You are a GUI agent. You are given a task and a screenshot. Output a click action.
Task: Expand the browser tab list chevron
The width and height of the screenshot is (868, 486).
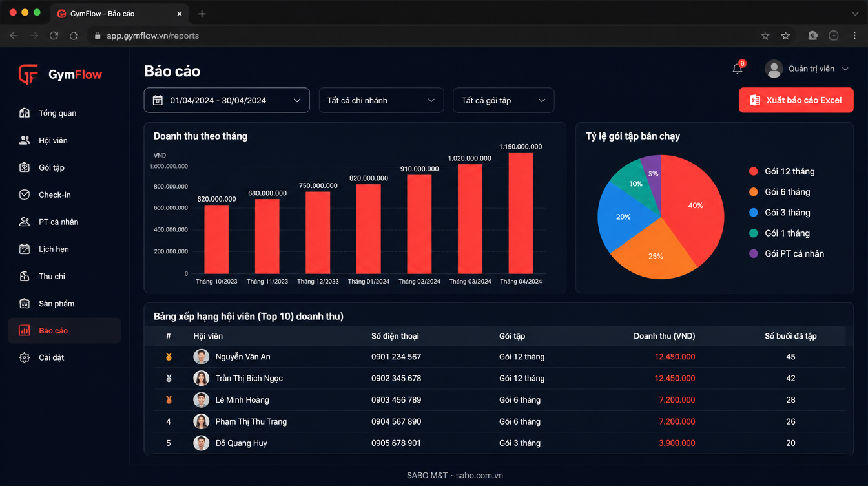pyautogui.click(x=855, y=14)
